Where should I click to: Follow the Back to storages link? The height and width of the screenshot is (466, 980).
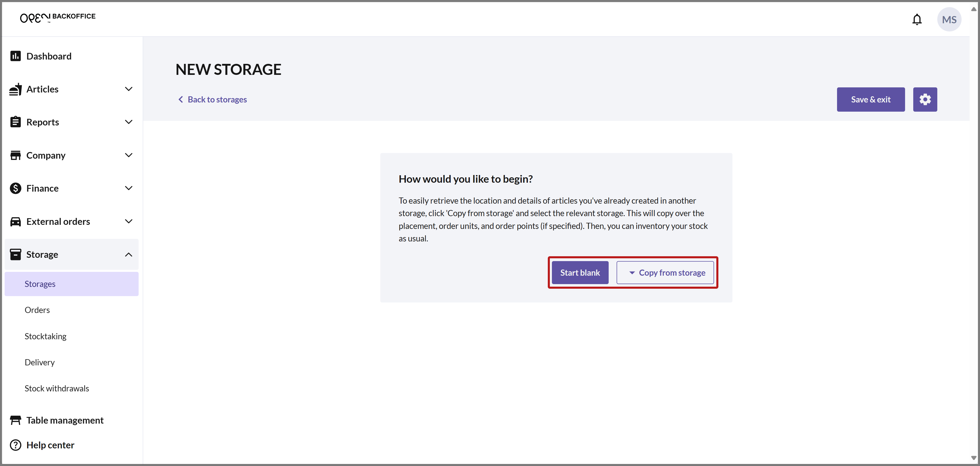[217, 100]
